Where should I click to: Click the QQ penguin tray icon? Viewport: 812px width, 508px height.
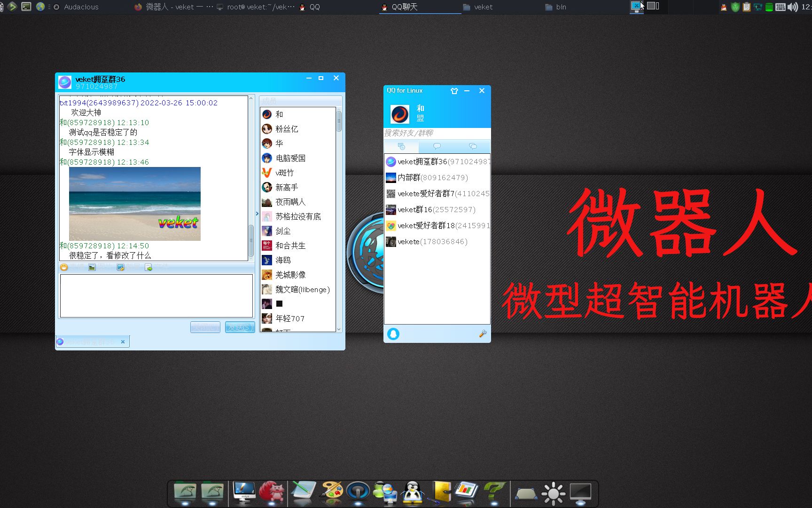724,7
